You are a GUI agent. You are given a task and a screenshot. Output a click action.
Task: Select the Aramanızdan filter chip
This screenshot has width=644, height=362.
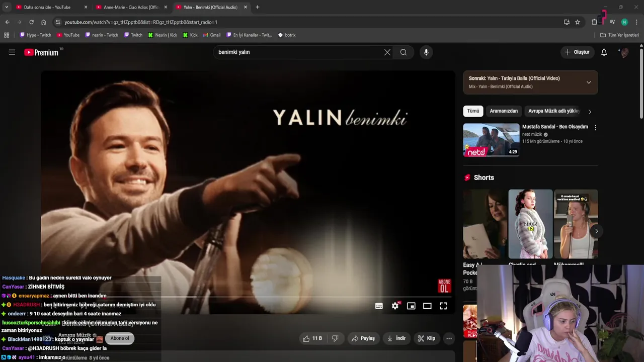tap(504, 111)
